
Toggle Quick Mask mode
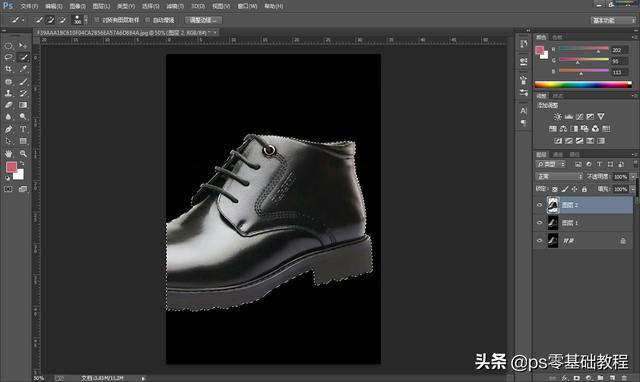coord(8,189)
